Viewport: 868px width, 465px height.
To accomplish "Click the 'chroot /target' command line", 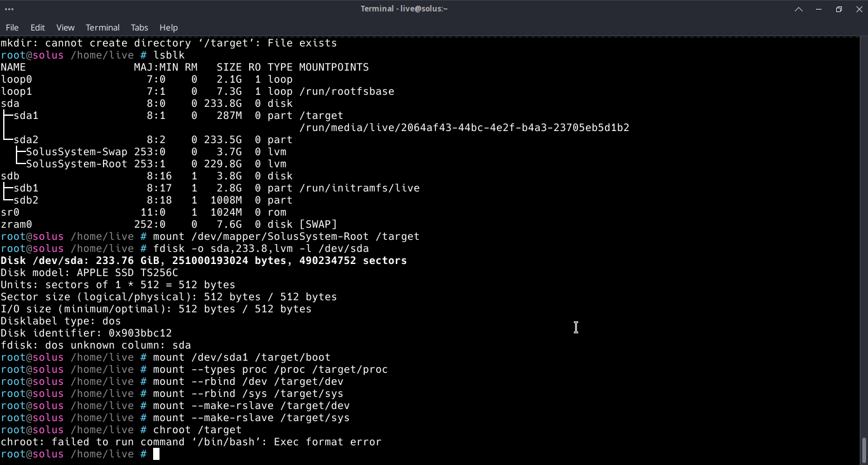I will [x=197, y=430].
